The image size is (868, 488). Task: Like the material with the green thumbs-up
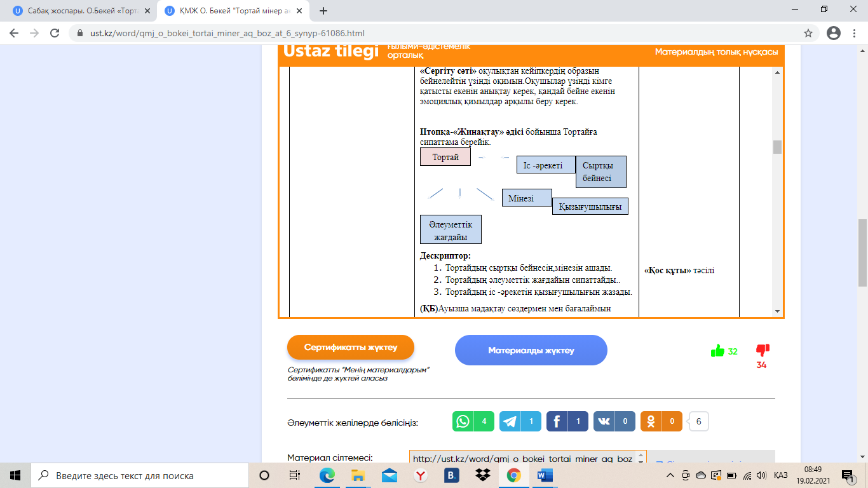click(717, 351)
